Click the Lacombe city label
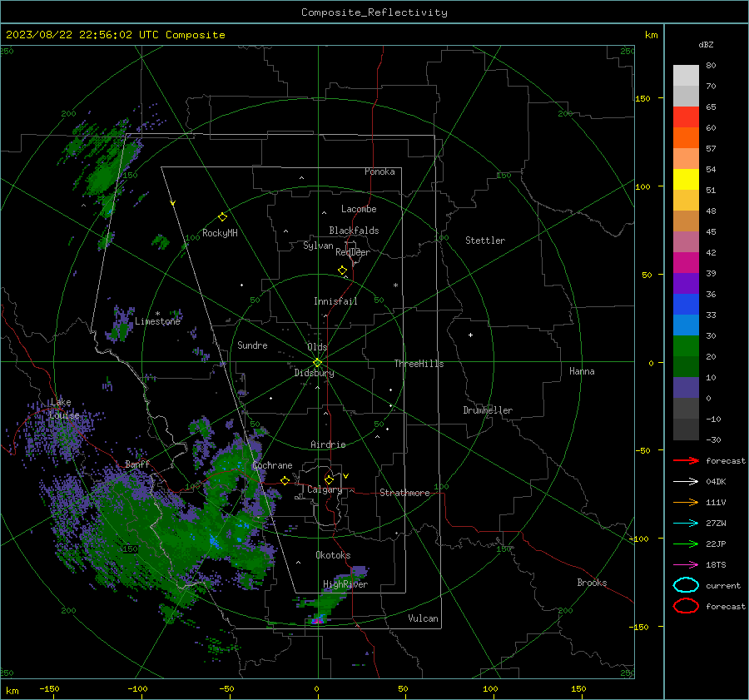Viewport: 749px width, 700px height. (x=359, y=209)
